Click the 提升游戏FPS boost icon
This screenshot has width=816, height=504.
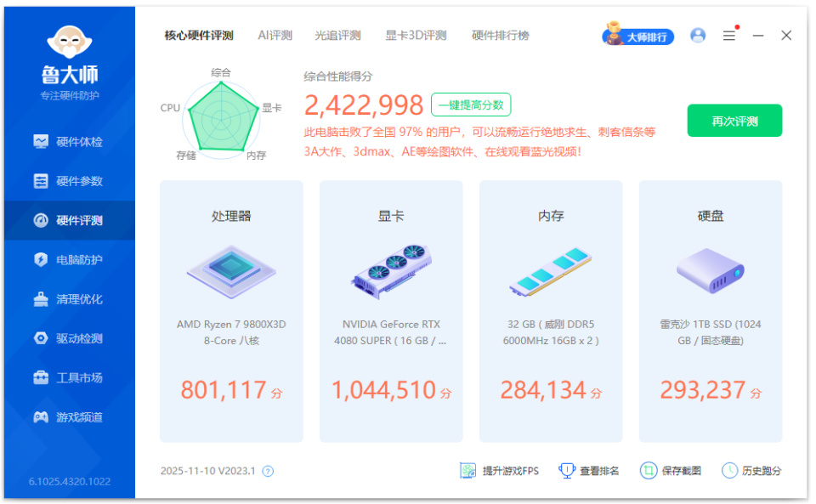(x=467, y=470)
